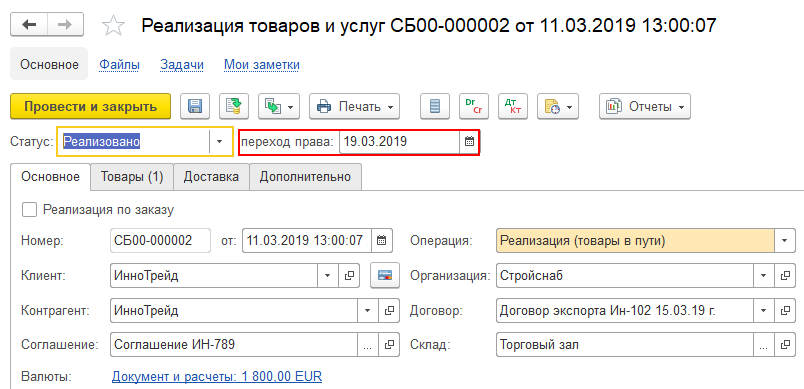Image resolution: width=804 pixels, height=389 pixels.
Task: Toggle the Реализация по заказу checkbox
Action: pyautogui.click(x=30, y=210)
